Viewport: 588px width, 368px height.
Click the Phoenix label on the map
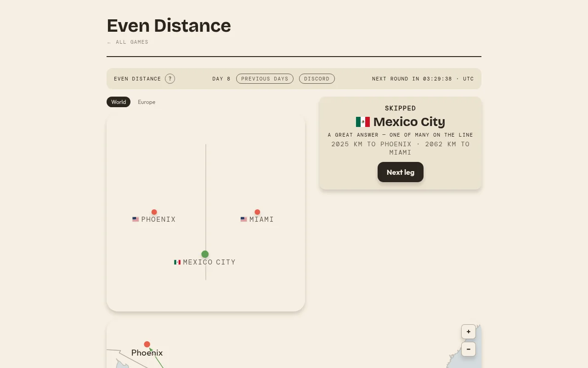147,353
